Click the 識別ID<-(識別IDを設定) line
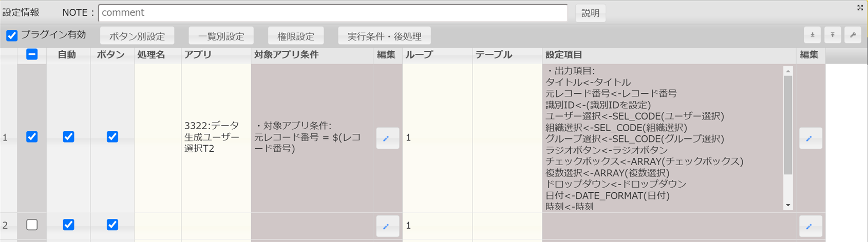Image resolution: width=868 pixels, height=242 pixels. [598, 105]
